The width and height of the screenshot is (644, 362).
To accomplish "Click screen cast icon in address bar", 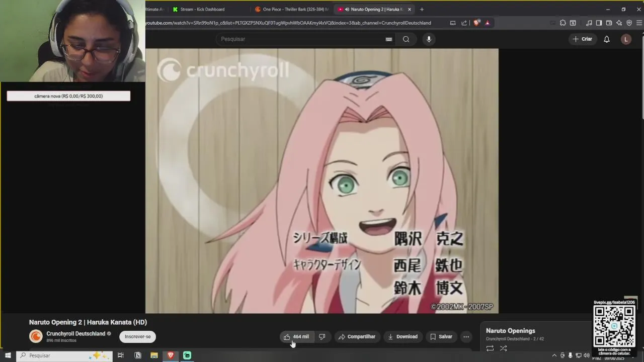I will tap(453, 23).
